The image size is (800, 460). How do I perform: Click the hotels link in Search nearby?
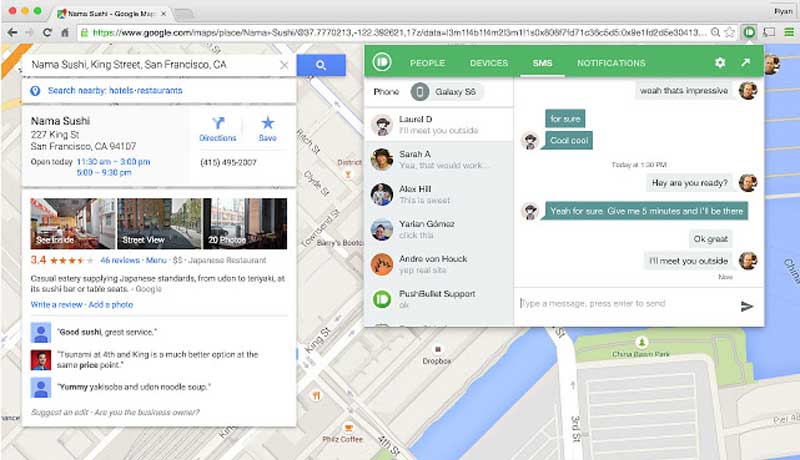[120, 90]
